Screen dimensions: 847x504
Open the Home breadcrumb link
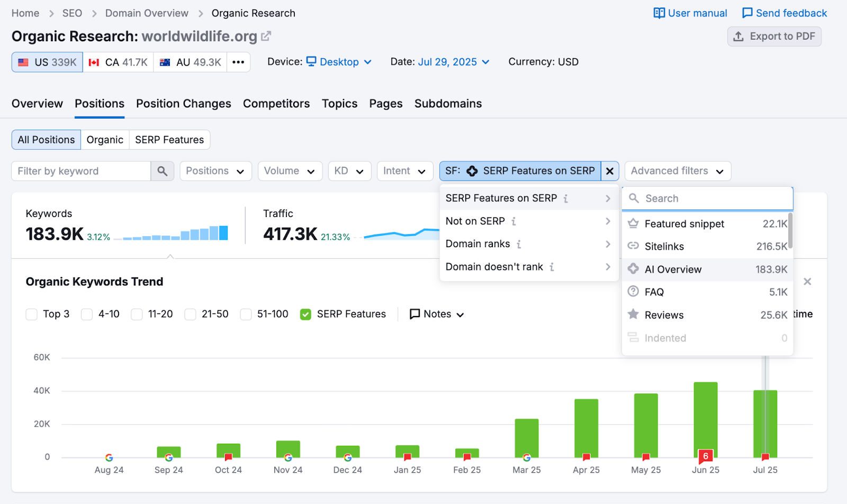pos(25,13)
